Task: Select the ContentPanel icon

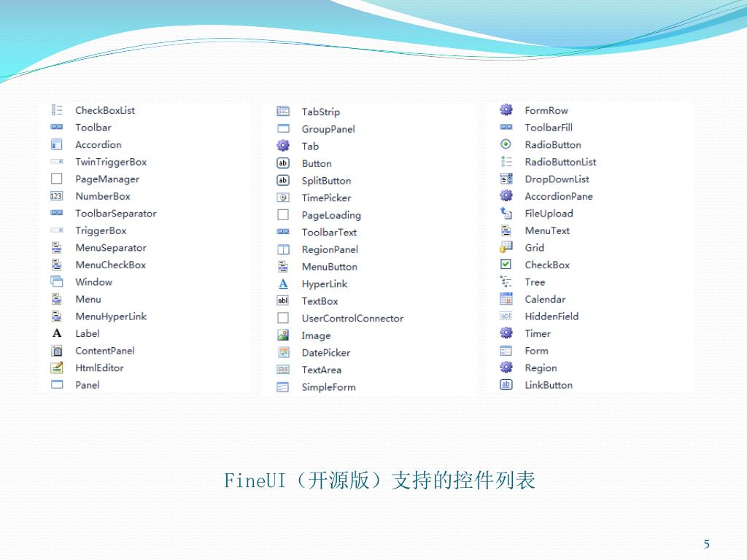Action: [57, 351]
